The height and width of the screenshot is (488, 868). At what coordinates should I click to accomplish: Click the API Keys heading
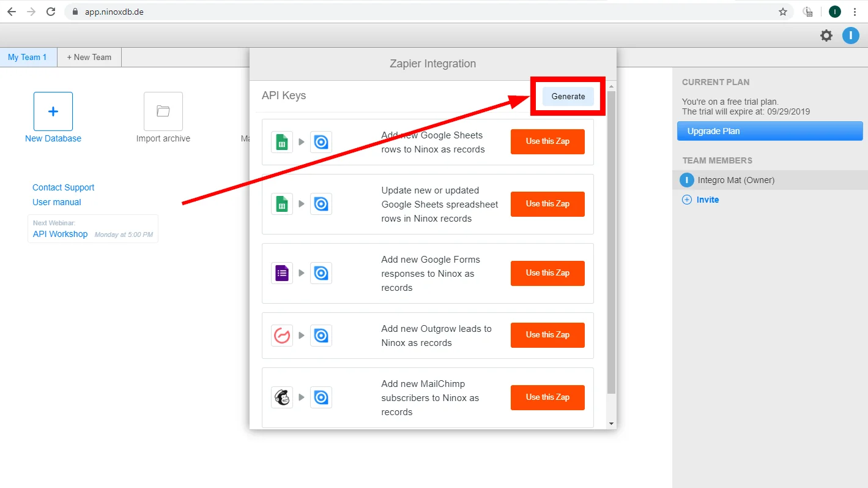[284, 96]
